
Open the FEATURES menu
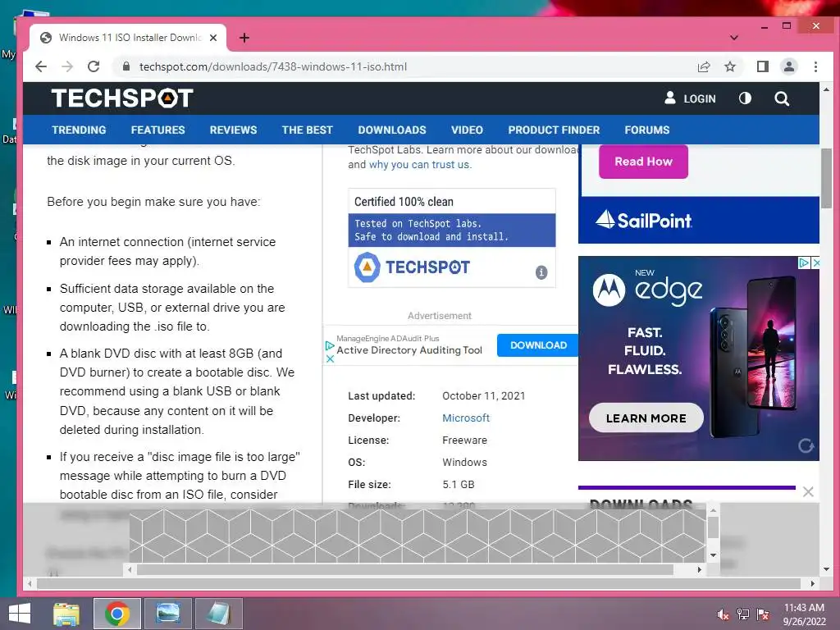pos(157,130)
